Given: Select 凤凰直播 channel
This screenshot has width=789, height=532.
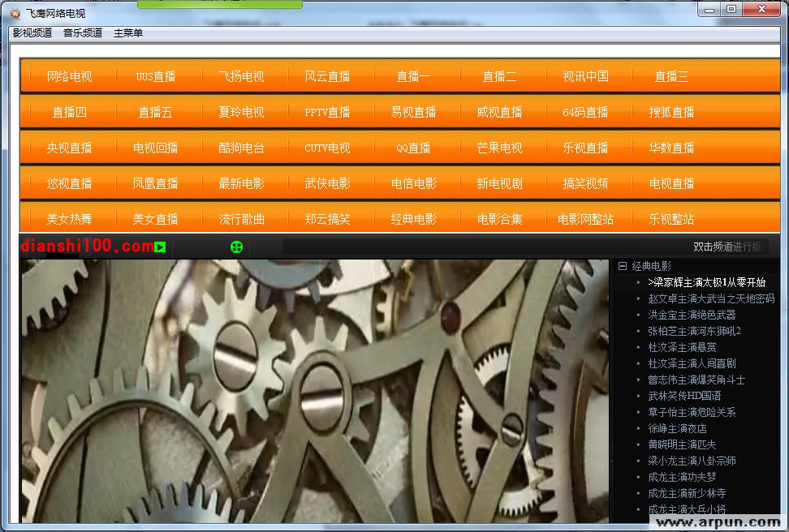Looking at the screenshot, I should point(156,183).
